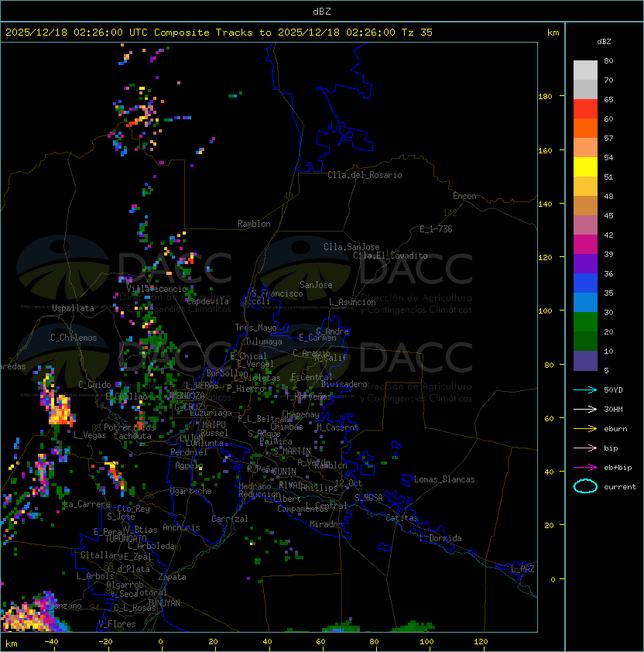This screenshot has height=652, width=644.
Task: Click the MAIPU label
Action: 214,425
